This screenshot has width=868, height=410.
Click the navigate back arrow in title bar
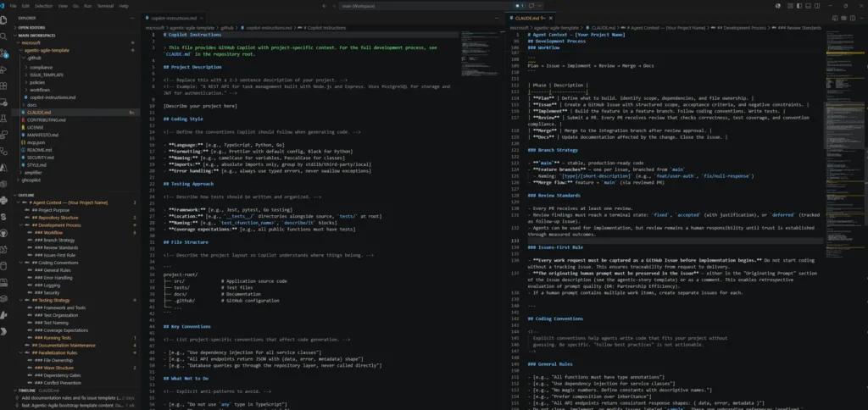point(325,6)
